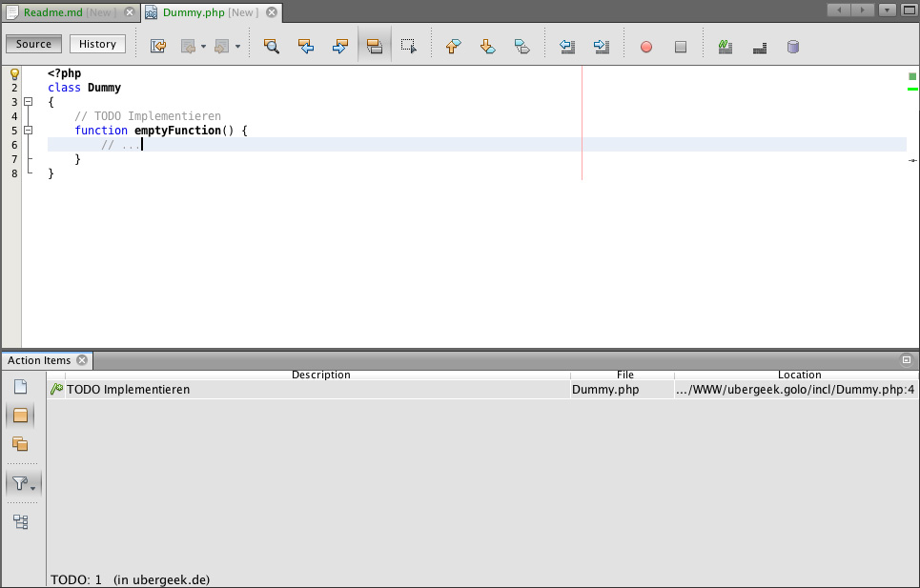This screenshot has height=588, width=920.
Task: Minimize the Action Items panel
Action: click(x=907, y=360)
